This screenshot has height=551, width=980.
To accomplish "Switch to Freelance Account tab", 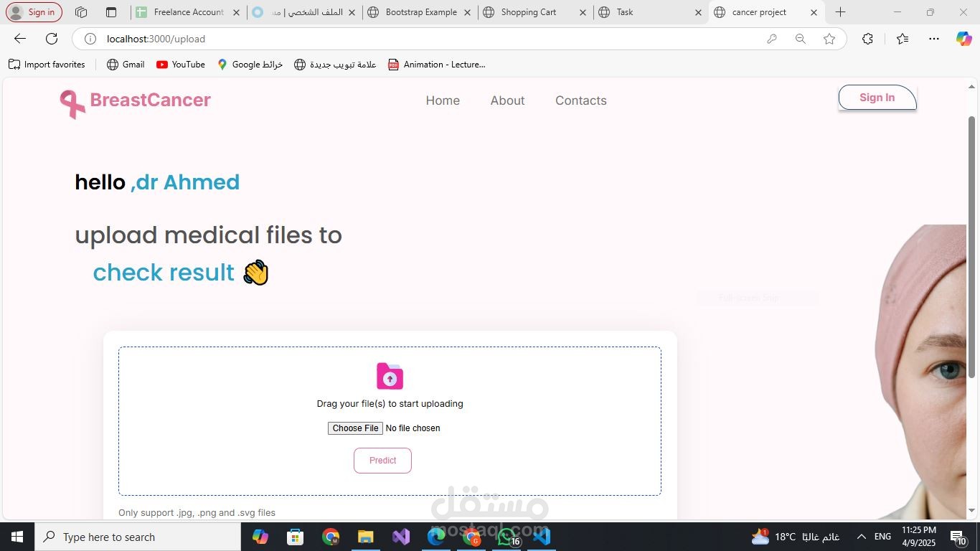I will coord(189,12).
